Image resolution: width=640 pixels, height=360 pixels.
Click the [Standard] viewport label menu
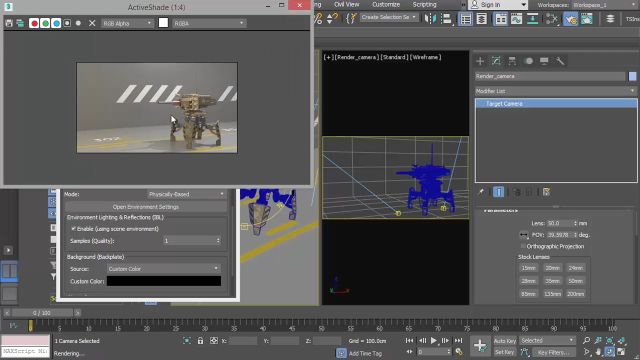pyautogui.click(x=394, y=57)
